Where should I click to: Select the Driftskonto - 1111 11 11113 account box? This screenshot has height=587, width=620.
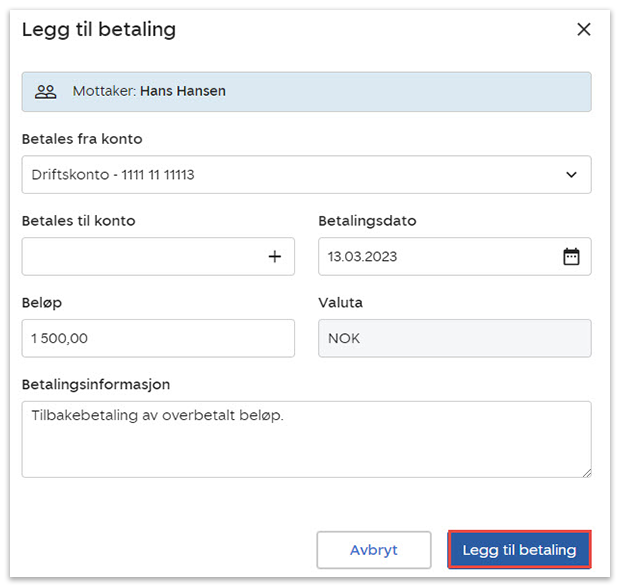click(x=290, y=175)
